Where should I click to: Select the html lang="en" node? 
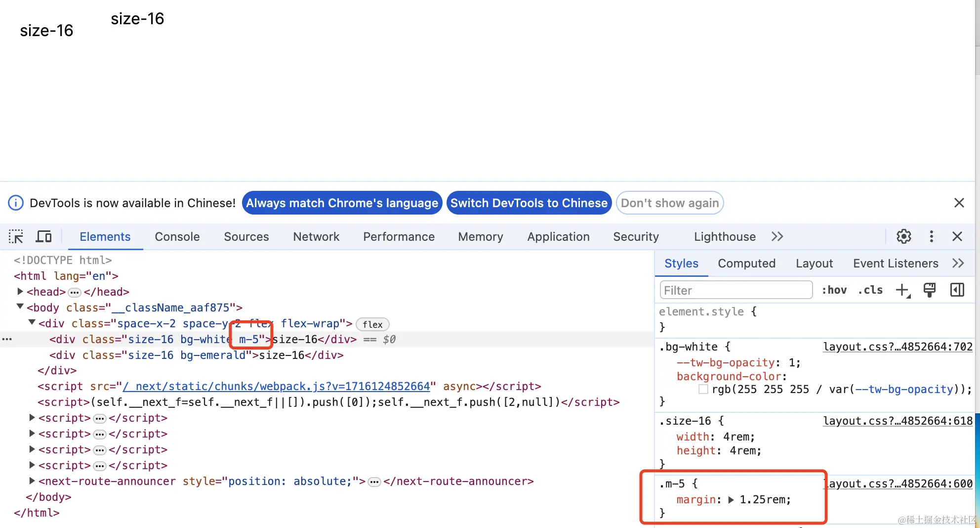(x=66, y=276)
